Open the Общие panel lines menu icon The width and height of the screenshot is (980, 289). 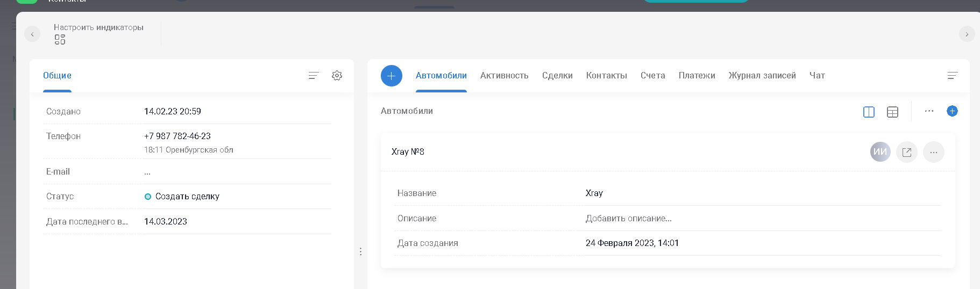314,76
